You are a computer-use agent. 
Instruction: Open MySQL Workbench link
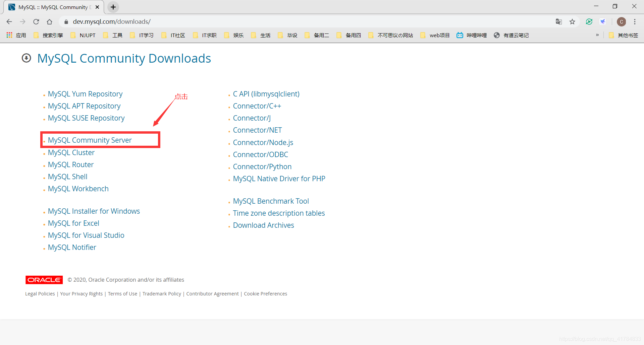(x=78, y=189)
